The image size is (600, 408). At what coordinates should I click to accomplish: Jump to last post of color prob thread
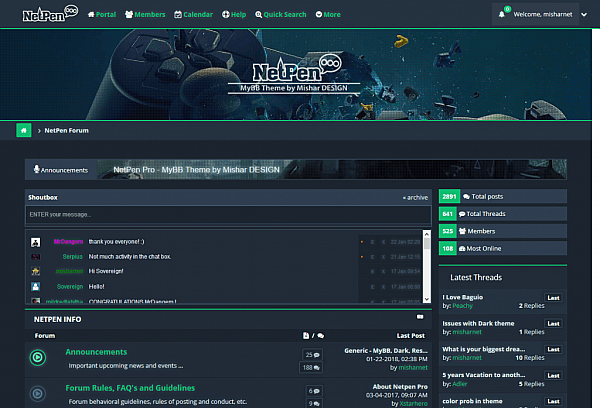(x=553, y=401)
